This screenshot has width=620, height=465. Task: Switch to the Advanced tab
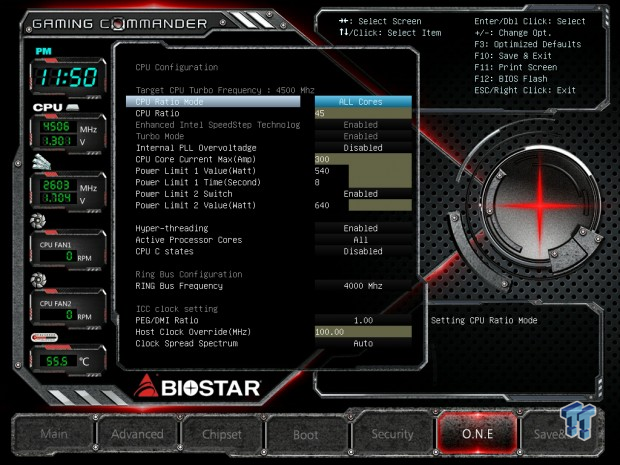(137, 434)
